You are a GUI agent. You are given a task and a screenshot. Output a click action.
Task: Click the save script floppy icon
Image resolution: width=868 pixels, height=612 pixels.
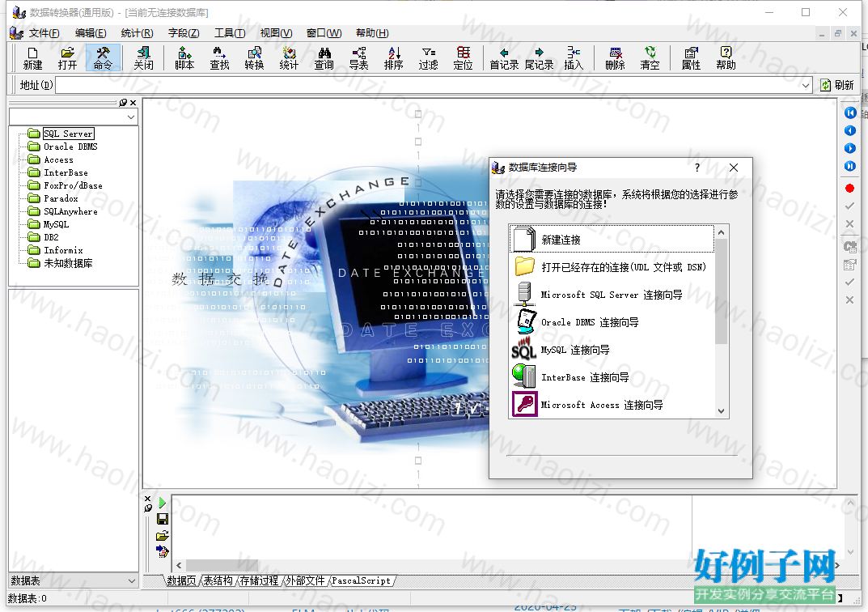(x=163, y=519)
